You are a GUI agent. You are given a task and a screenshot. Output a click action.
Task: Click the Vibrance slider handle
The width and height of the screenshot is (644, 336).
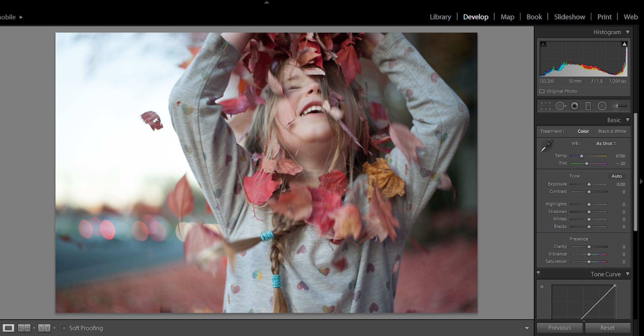589,254
